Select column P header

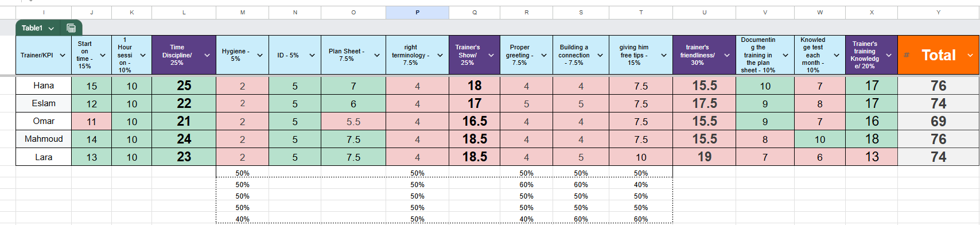pos(417,12)
